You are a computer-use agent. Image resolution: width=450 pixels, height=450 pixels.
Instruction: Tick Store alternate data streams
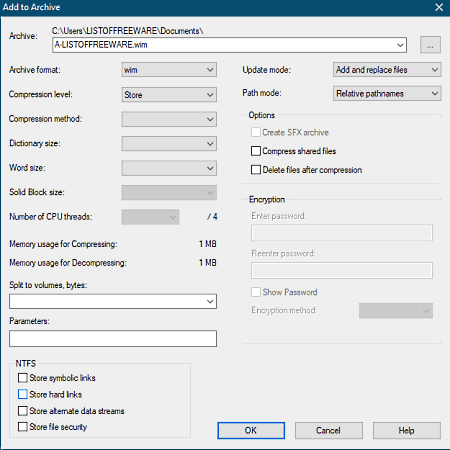point(23,411)
